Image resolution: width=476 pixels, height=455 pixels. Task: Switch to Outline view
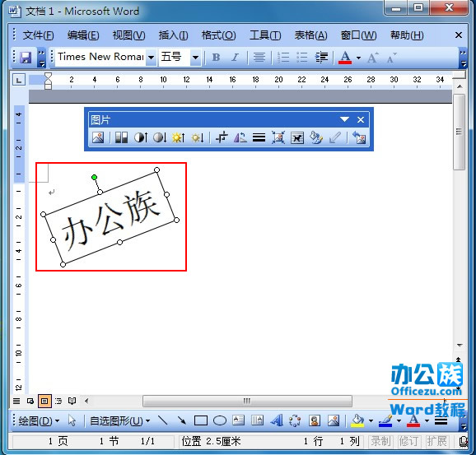[x=58, y=402]
